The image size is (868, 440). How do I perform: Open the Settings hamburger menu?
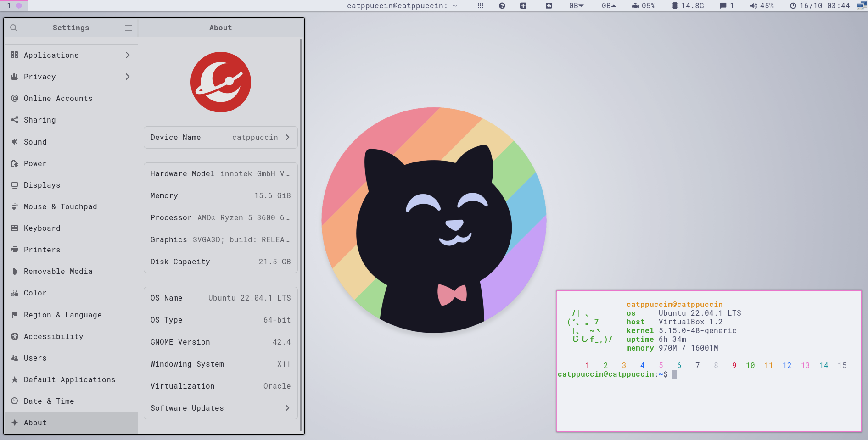[x=129, y=28]
